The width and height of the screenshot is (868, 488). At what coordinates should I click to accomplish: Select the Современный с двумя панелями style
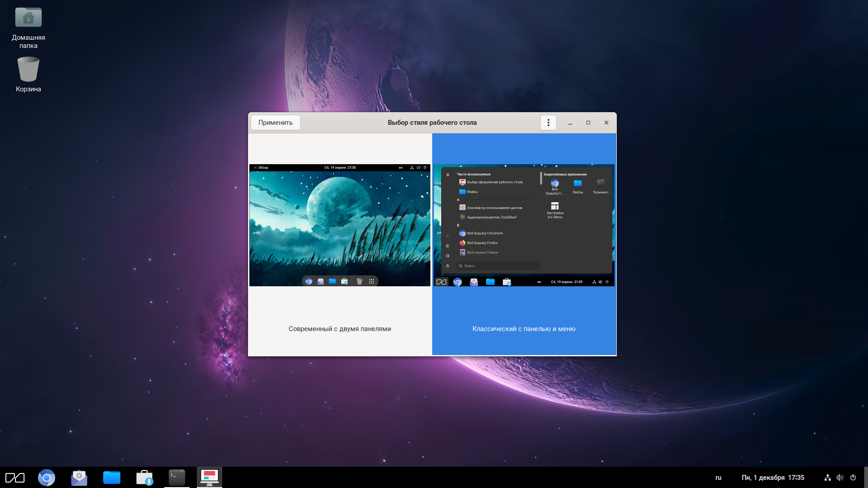coord(339,329)
